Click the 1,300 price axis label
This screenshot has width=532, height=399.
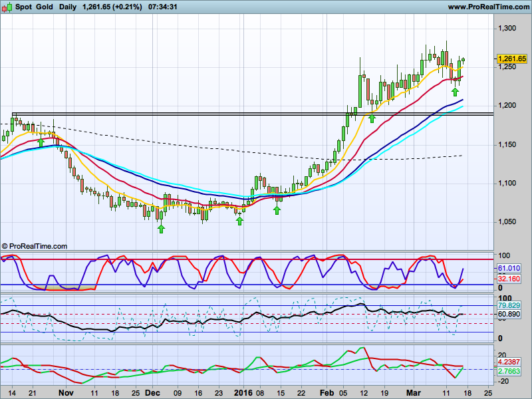pos(507,28)
